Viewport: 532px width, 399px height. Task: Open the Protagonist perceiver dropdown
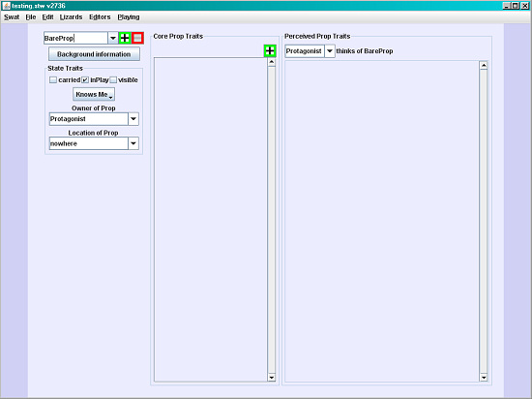point(330,51)
